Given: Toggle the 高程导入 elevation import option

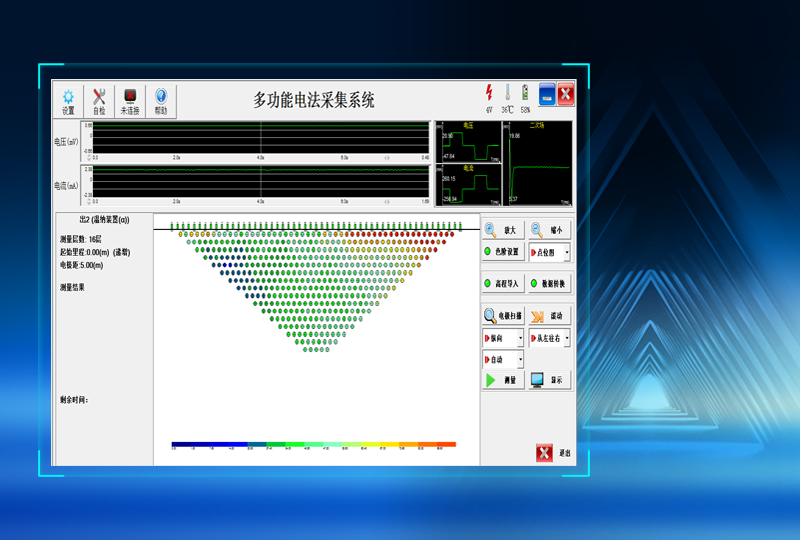Looking at the screenshot, I should 503,284.
